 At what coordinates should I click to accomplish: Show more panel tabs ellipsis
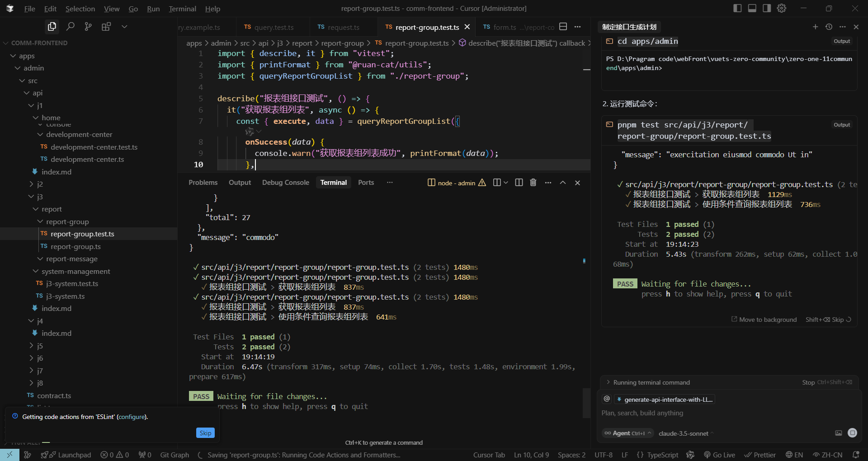(390, 183)
